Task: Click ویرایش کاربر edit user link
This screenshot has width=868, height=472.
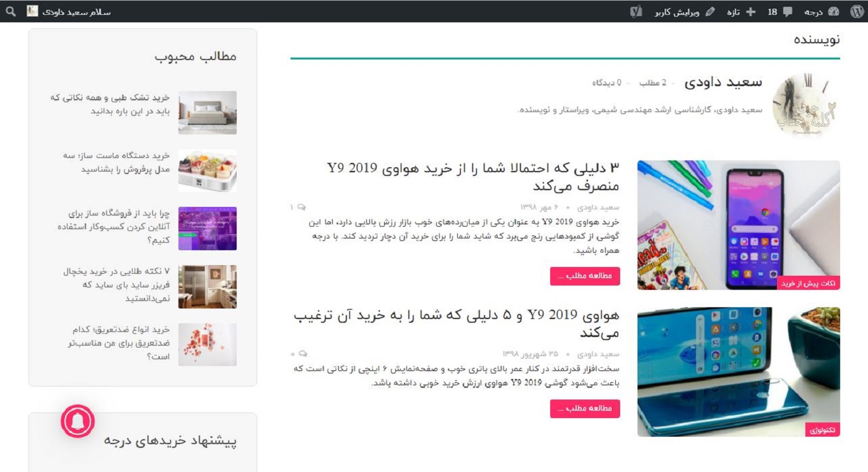Action: [x=685, y=11]
